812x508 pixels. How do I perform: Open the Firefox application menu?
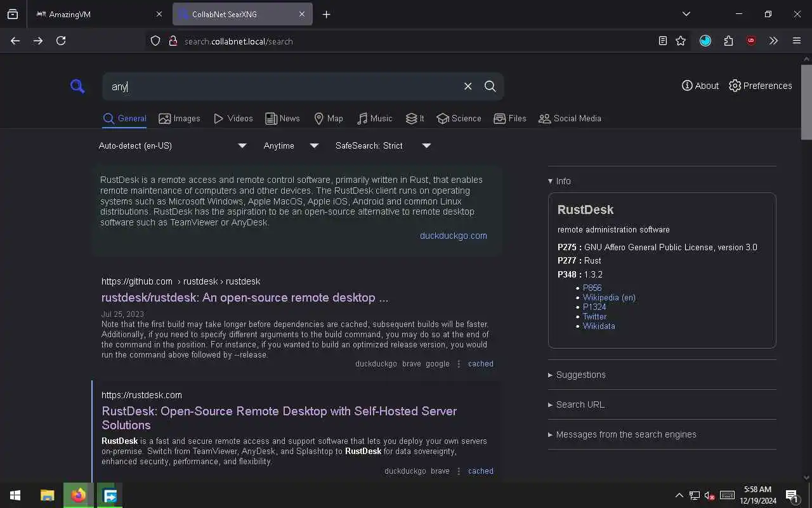[797, 41]
